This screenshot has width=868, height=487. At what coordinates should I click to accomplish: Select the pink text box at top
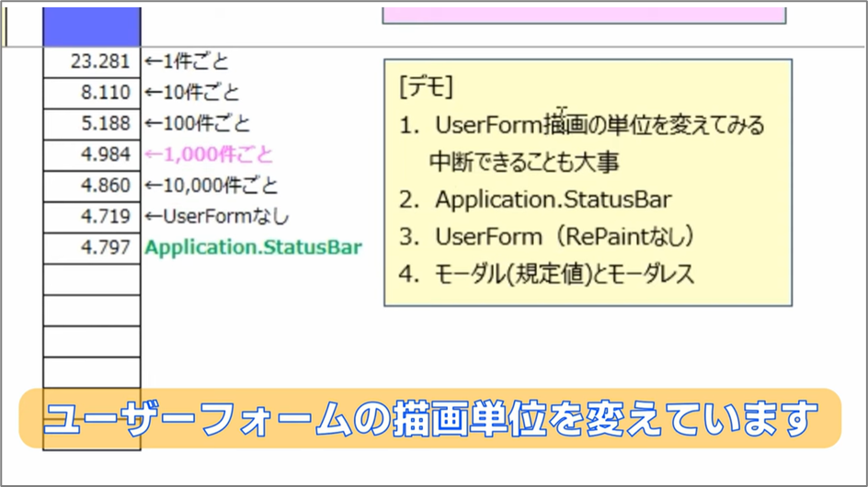coord(584,13)
